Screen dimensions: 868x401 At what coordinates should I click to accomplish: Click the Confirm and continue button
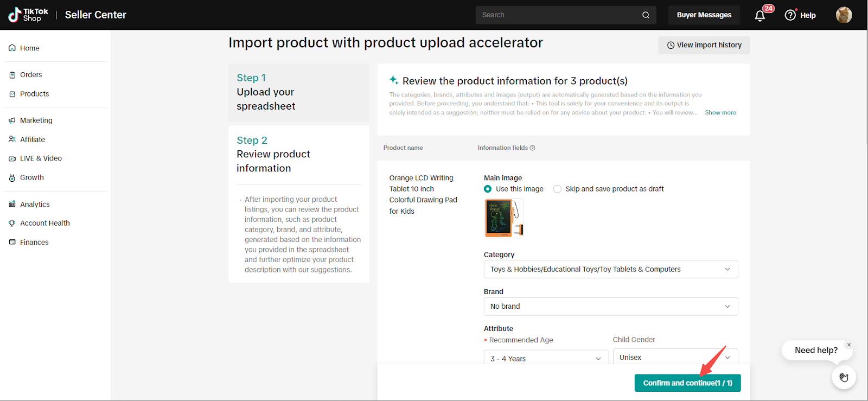coord(687,383)
